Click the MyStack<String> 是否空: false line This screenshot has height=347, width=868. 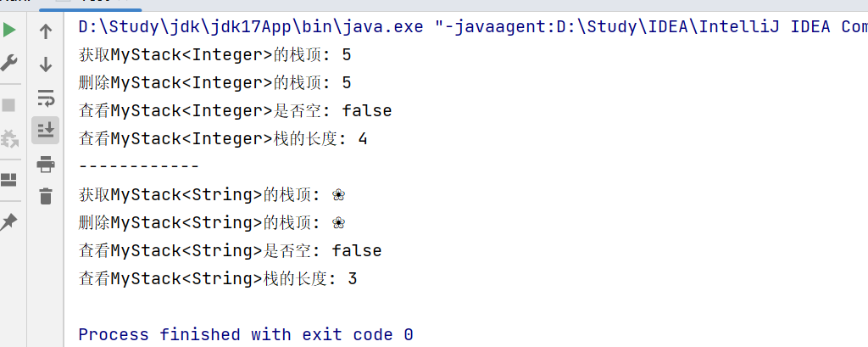230,250
